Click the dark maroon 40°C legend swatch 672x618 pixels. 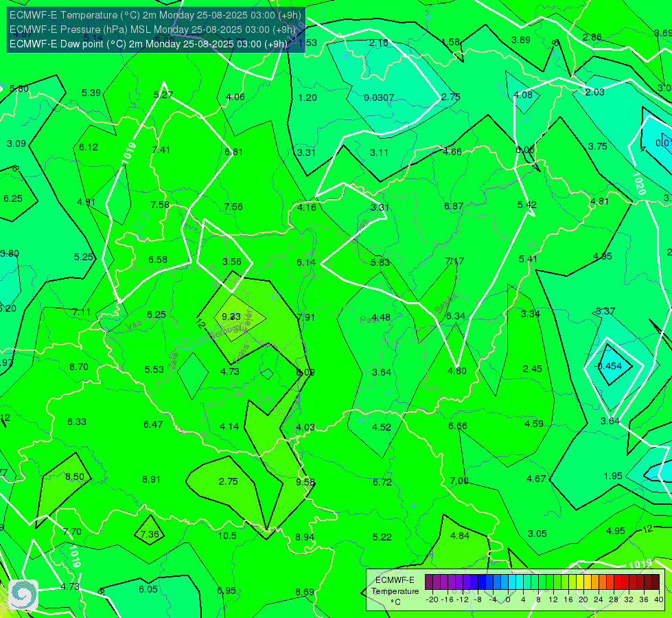(x=656, y=582)
